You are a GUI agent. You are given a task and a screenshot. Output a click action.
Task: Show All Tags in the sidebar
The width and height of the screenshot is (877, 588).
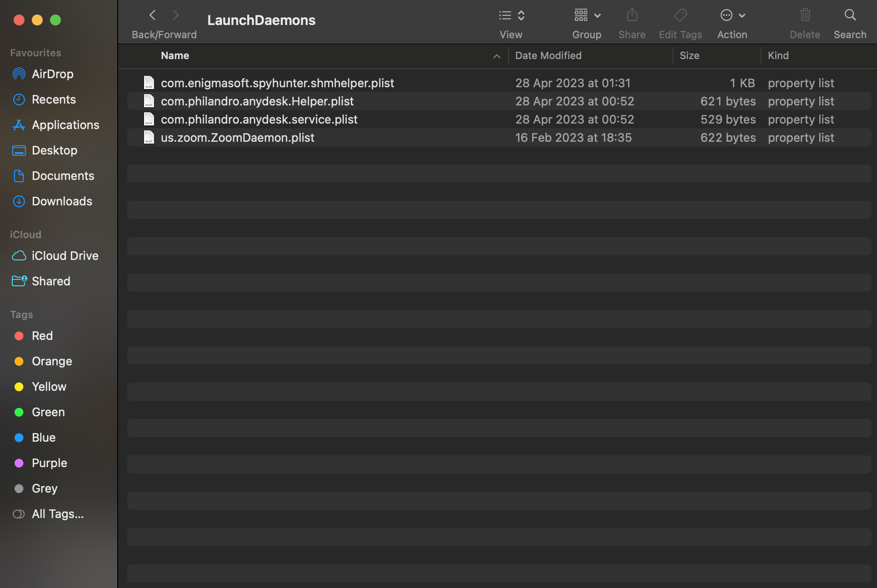coord(57,514)
